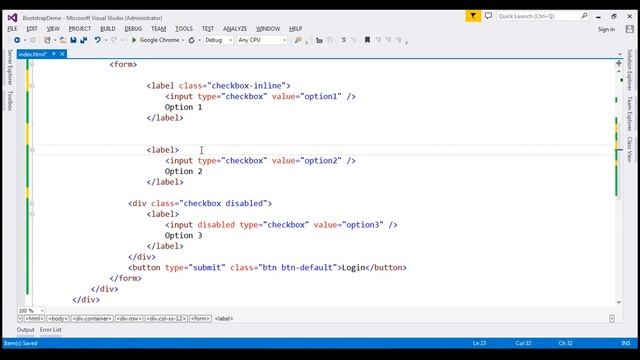Open the FILE menu
Image resolution: width=640 pixels, height=360 pixels.
pos(12,29)
